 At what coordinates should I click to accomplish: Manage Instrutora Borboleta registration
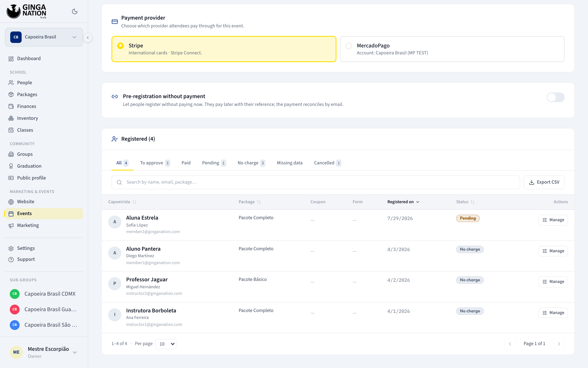tap(553, 313)
